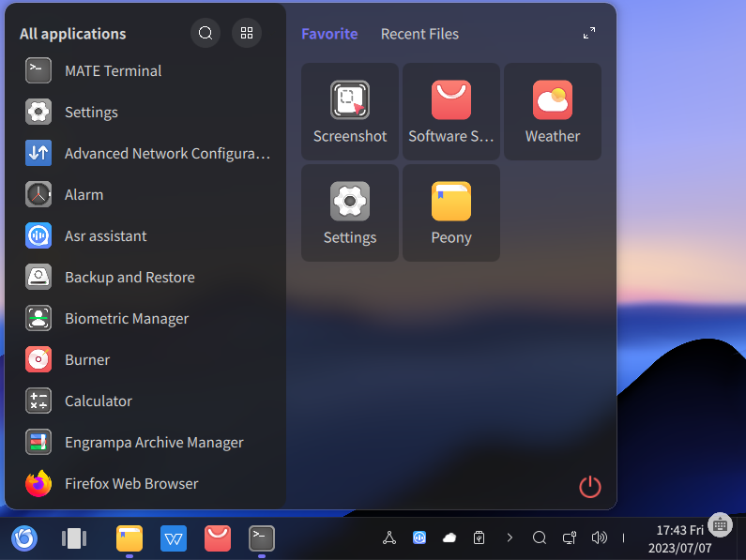Image resolution: width=746 pixels, height=560 pixels.
Task: Open the Software Store favorite tile
Action: point(451,112)
